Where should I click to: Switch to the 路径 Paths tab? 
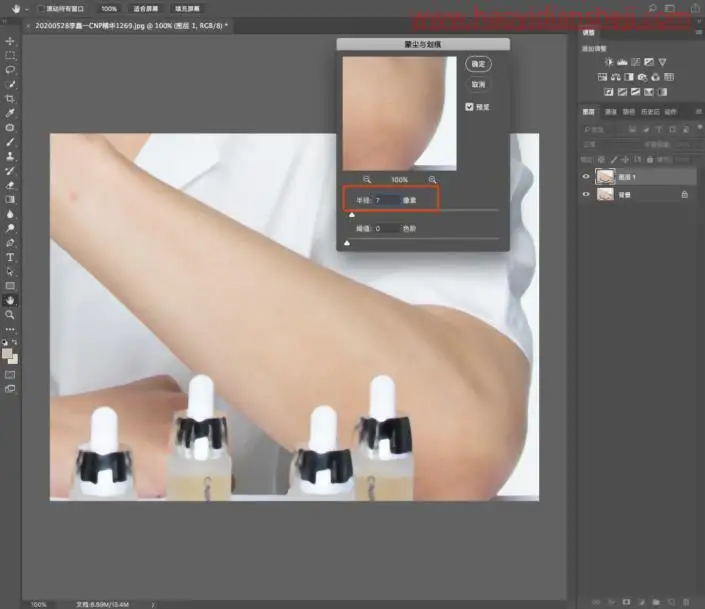coord(629,112)
